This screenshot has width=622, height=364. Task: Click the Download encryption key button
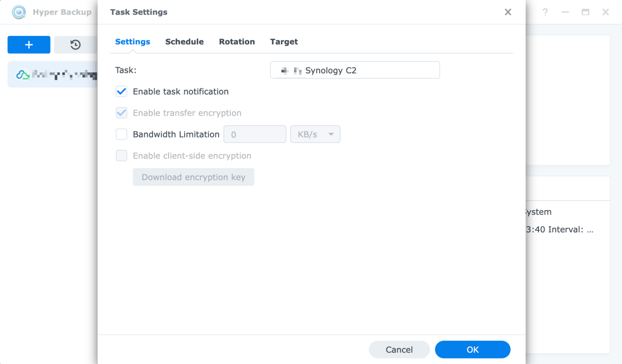pyautogui.click(x=193, y=177)
